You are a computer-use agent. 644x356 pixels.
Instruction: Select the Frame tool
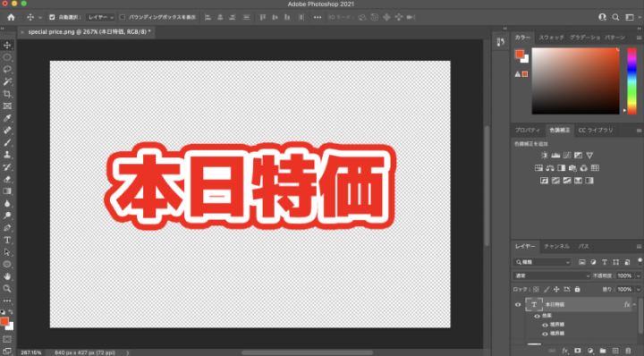pyautogui.click(x=7, y=106)
